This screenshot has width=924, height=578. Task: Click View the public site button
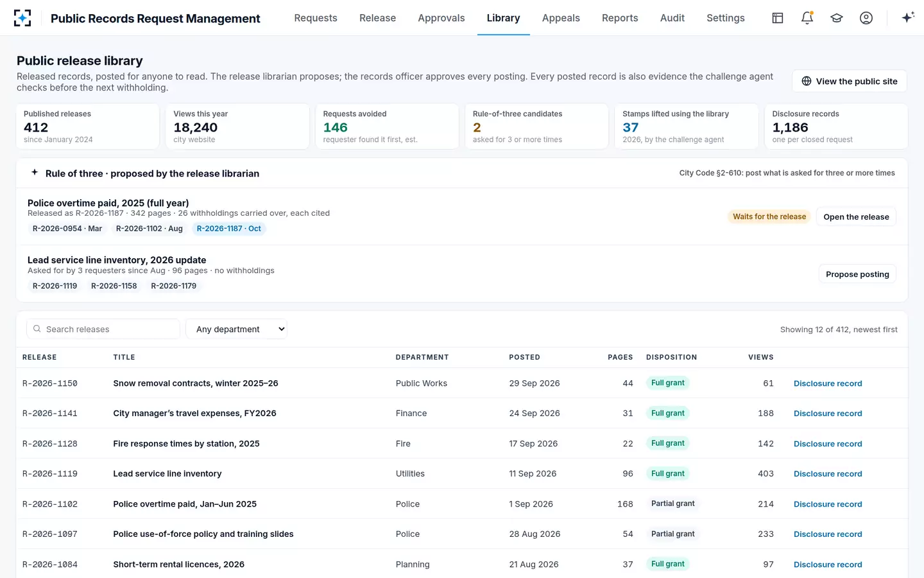[850, 82]
